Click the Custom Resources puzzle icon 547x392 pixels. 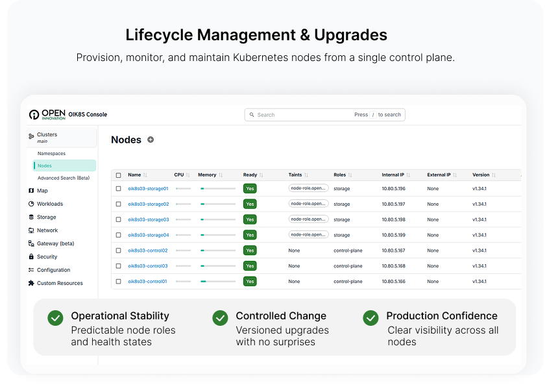coord(31,284)
